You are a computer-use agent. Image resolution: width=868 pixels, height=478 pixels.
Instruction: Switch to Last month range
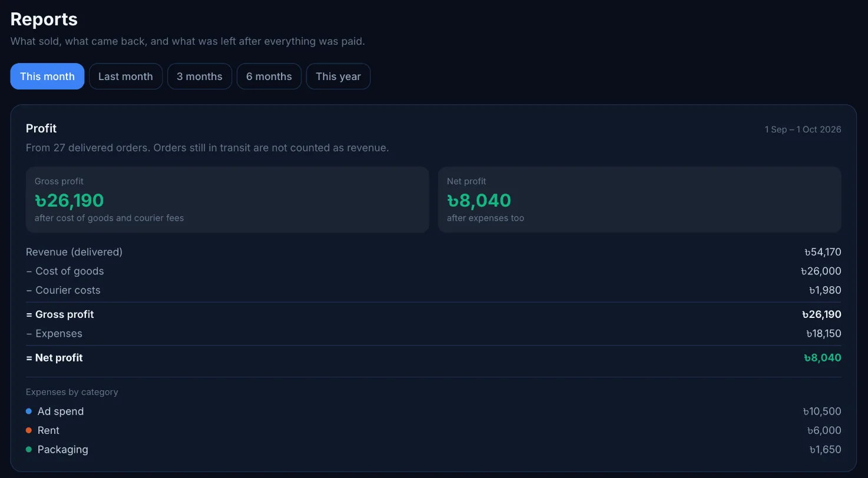125,77
